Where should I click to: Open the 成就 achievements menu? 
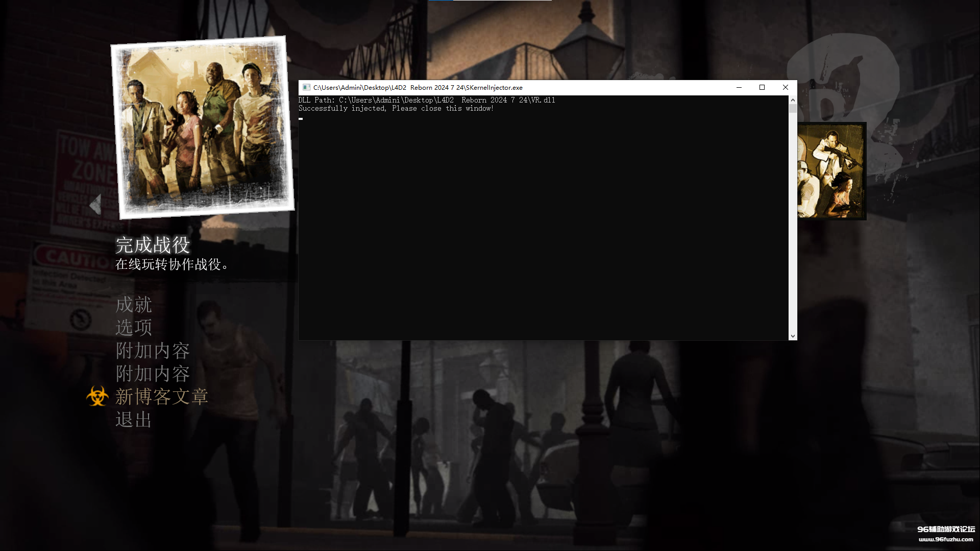pyautogui.click(x=134, y=305)
